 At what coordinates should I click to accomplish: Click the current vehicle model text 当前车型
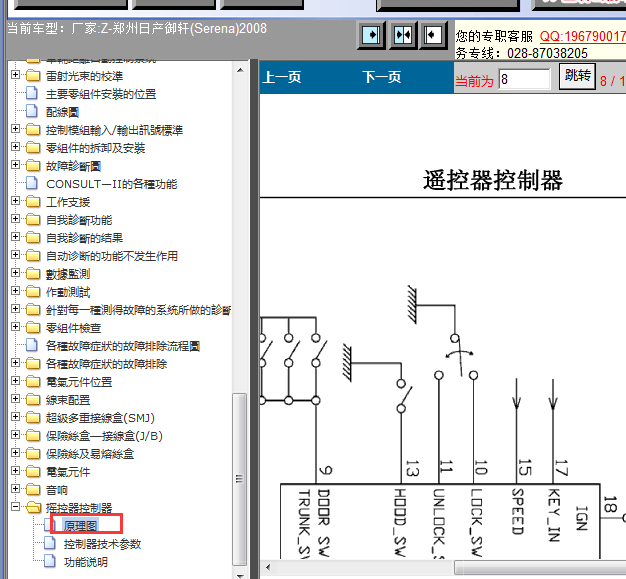137,28
